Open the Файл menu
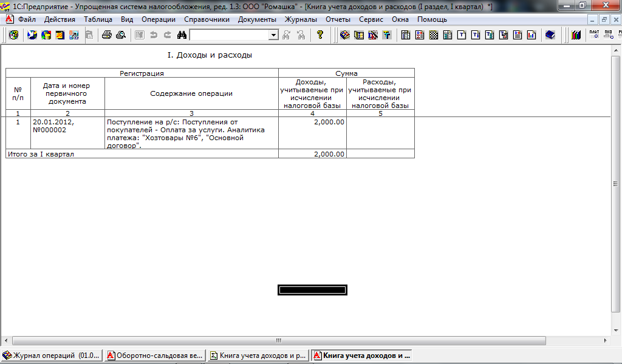Viewport: 622px width, 364px height. (27, 19)
